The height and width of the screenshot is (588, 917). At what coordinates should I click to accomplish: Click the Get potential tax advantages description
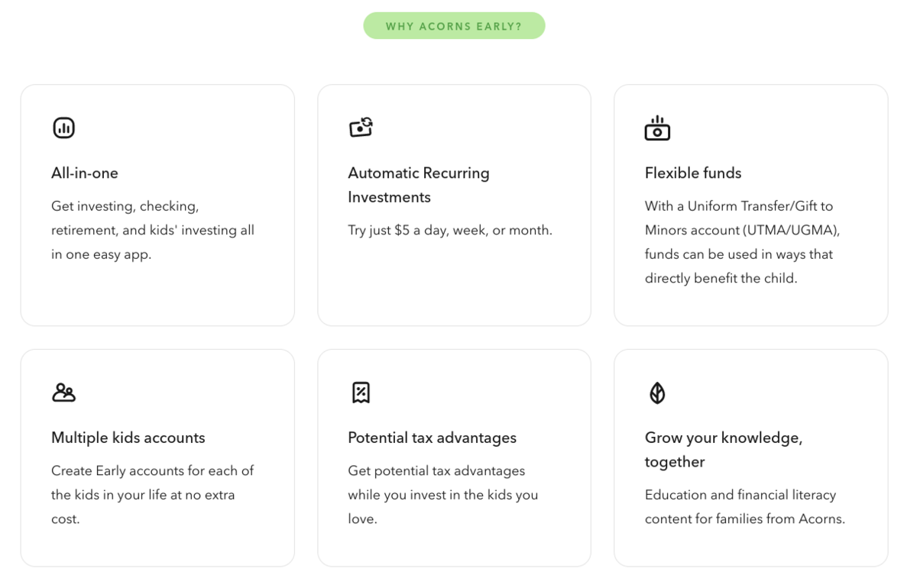click(443, 495)
